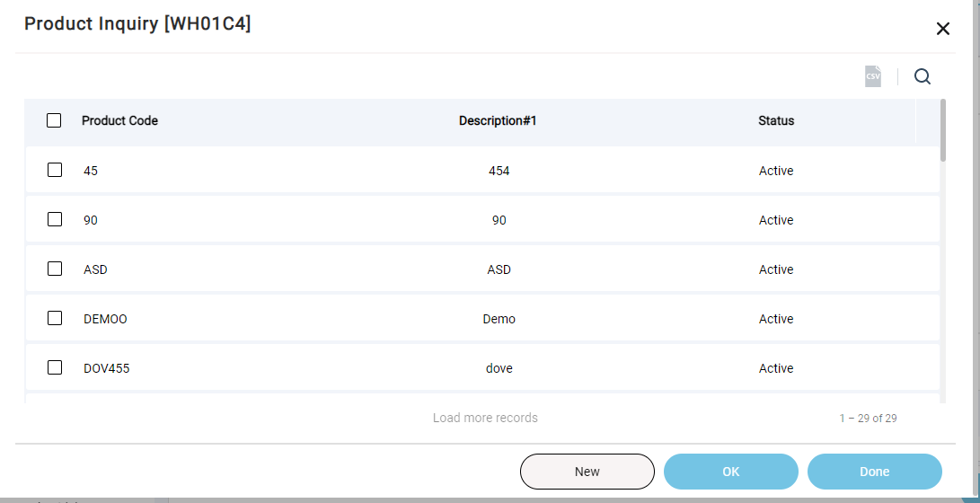This screenshot has width=980, height=503.
Task: Select the checkbox for product 90
Action: point(55,219)
